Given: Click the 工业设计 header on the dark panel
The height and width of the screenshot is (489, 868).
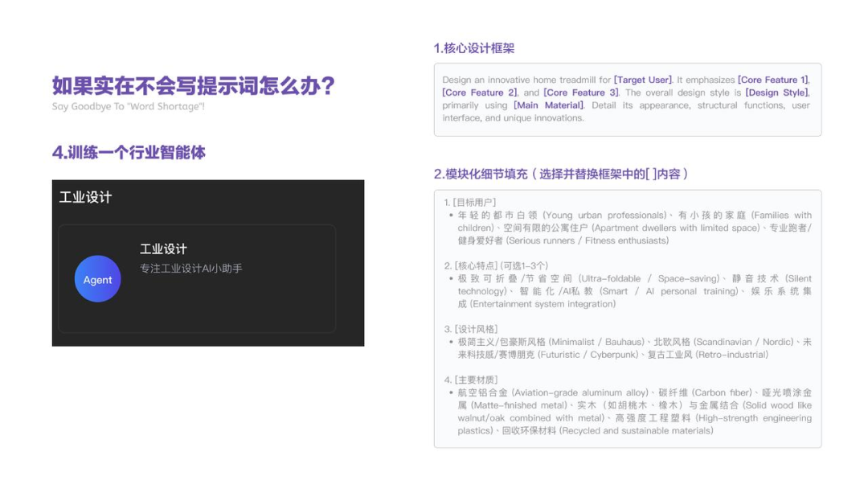Looking at the screenshot, I should 85,196.
